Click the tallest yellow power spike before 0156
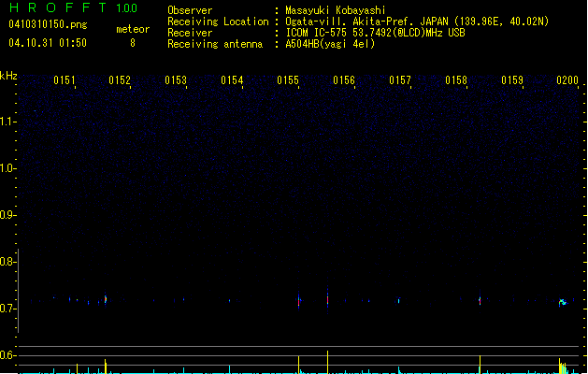This screenshot has height=374, width=588. (327, 362)
